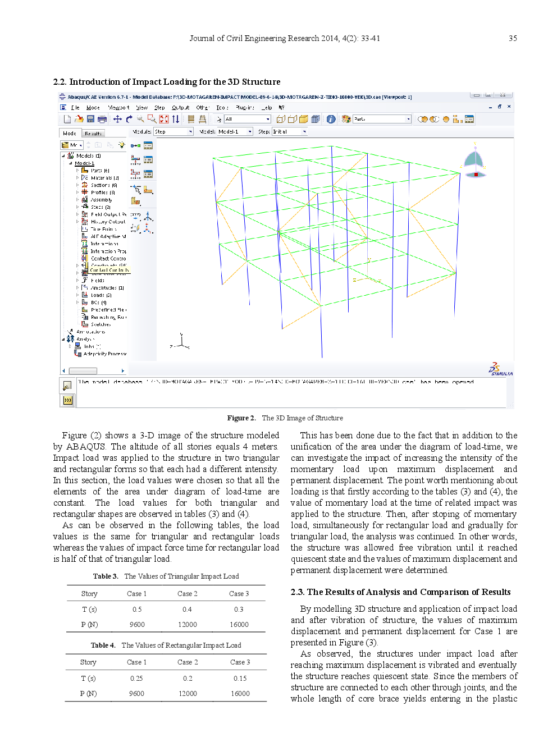Expand the Parts tree node
This screenshot has height=756, width=557.
pos(77,170)
